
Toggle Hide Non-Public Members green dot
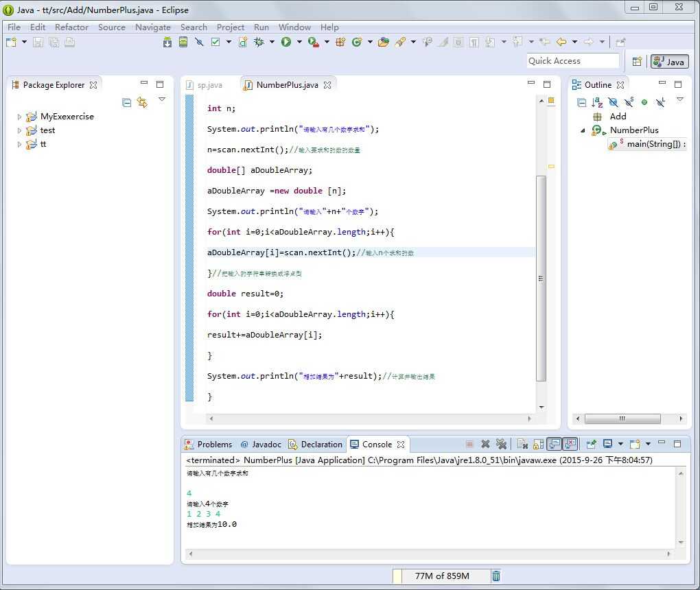coord(644,102)
